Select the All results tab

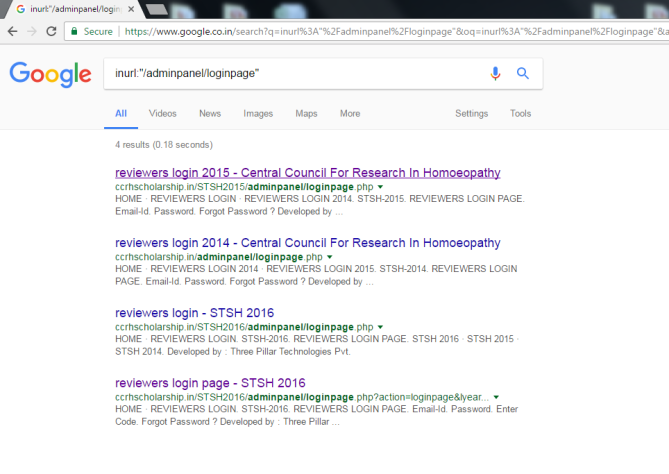coord(121,113)
